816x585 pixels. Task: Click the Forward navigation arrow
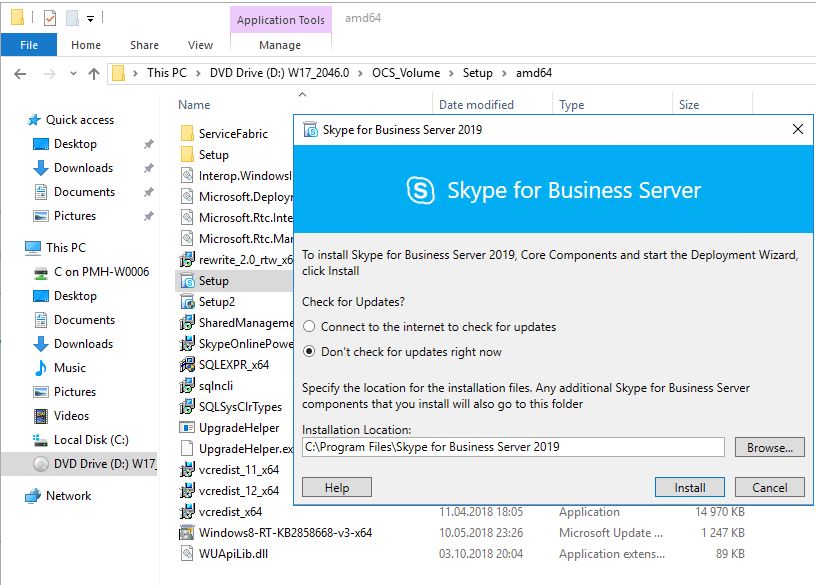pos(49,74)
